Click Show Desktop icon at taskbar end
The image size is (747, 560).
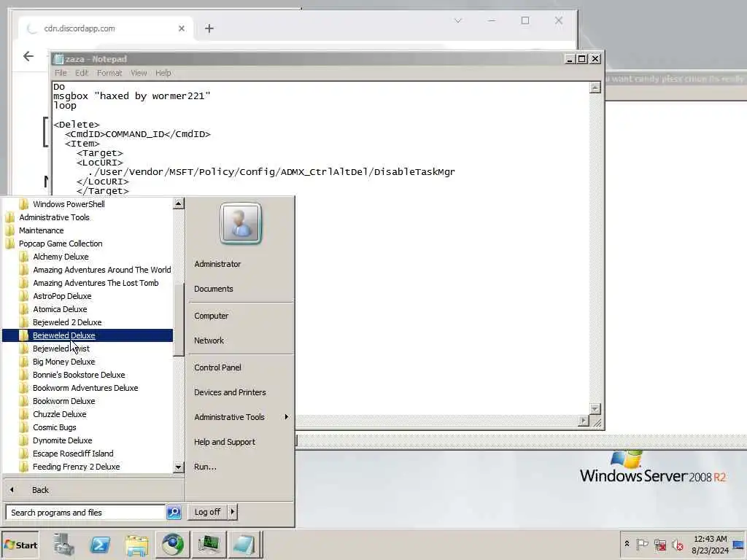pyautogui.click(x=739, y=544)
